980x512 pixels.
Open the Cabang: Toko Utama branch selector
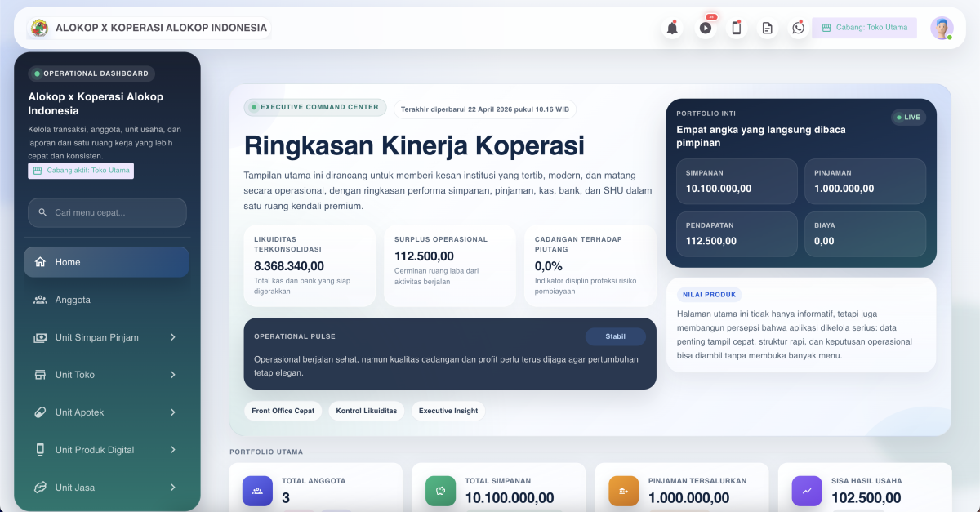click(864, 28)
